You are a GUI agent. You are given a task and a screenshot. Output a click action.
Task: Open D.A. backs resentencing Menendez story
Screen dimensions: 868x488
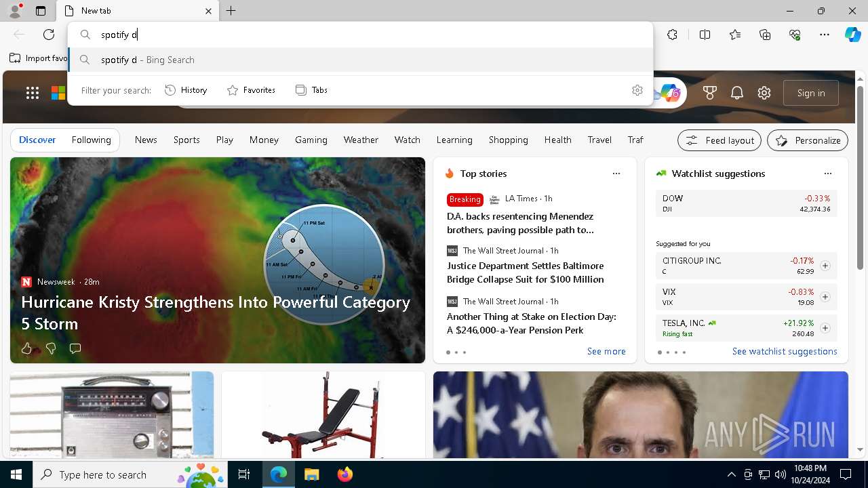tap(520, 223)
